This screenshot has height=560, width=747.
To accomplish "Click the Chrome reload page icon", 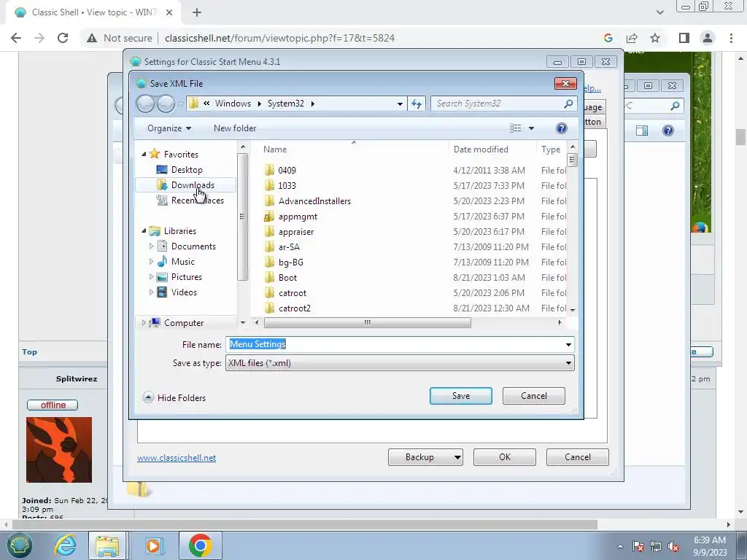I will 63,38.
